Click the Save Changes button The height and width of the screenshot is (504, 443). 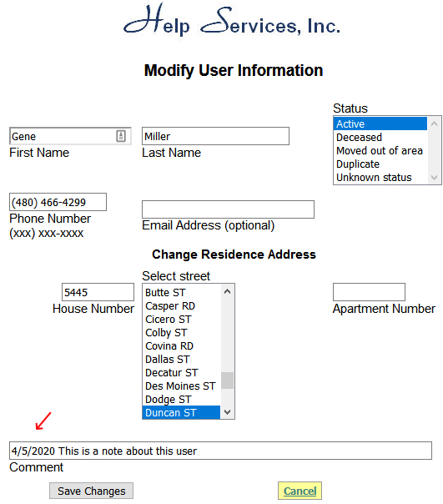click(x=91, y=491)
